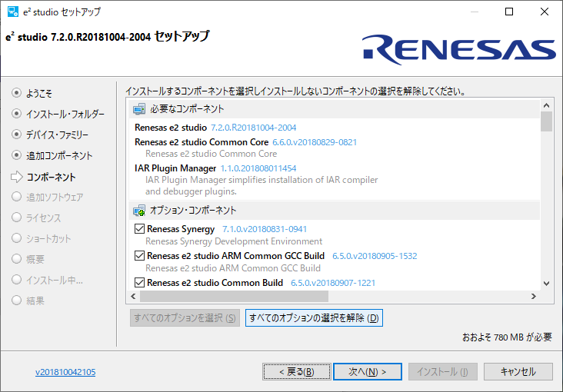Select the 追加コンポーネント step radio
Image resolution: width=563 pixels, height=392 pixels.
pyautogui.click(x=16, y=155)
